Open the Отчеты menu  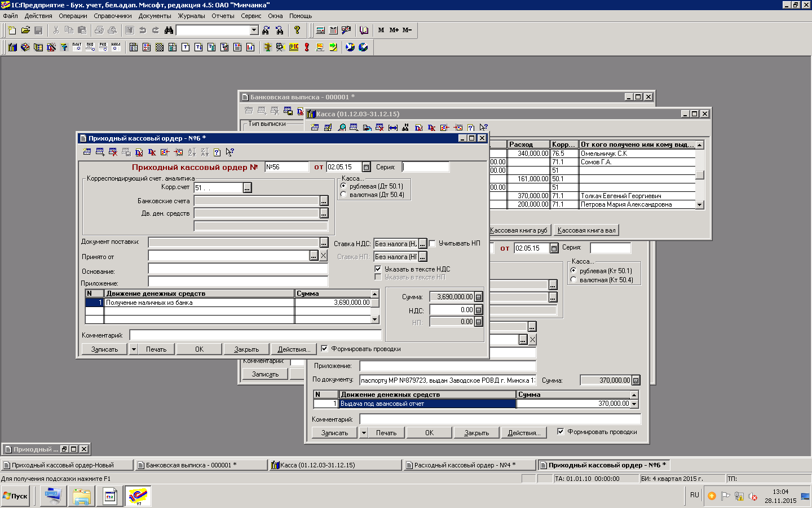(x=223, y=16)
